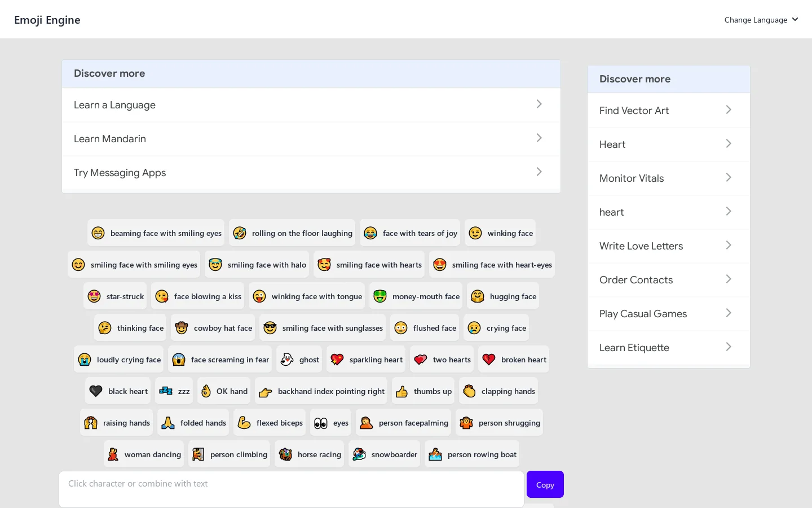Select the folded hands emoji icon
The width and height of the screenshot is (812, 508).
[x=168, y=423]
